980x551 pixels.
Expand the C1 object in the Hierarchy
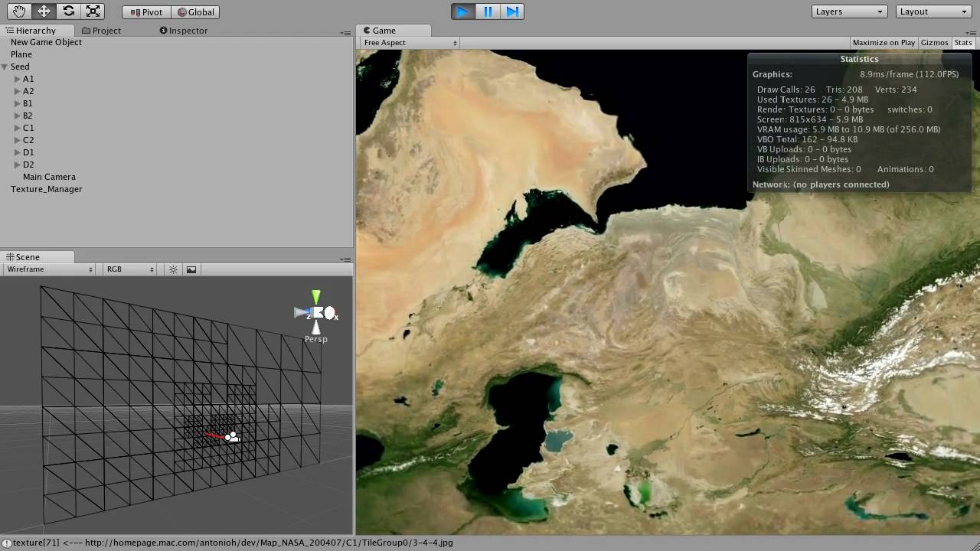[x=15, y=128]
